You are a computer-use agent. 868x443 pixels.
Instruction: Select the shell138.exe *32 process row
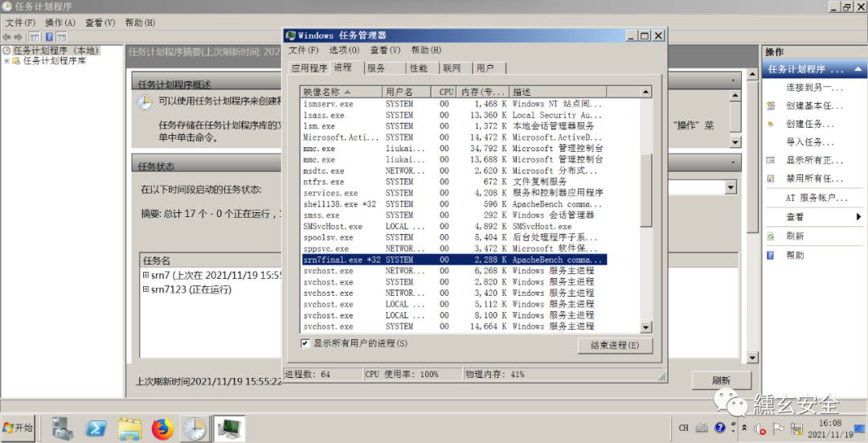[x=454, y=204]
